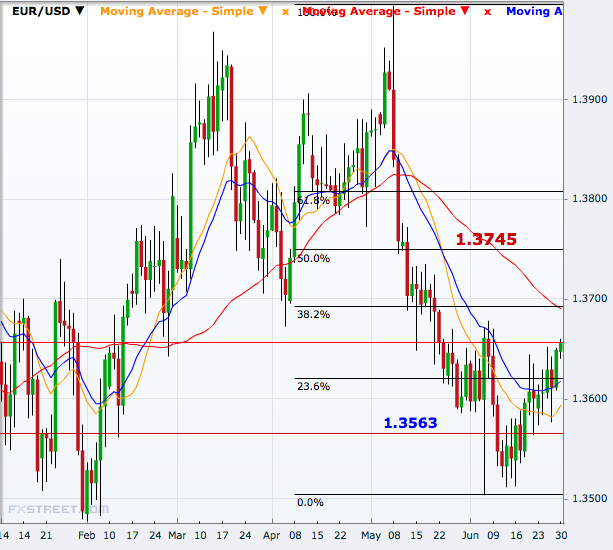613x550 pixels.
Task: Click the 23 date axis label
Action: (x=538, y=535)
